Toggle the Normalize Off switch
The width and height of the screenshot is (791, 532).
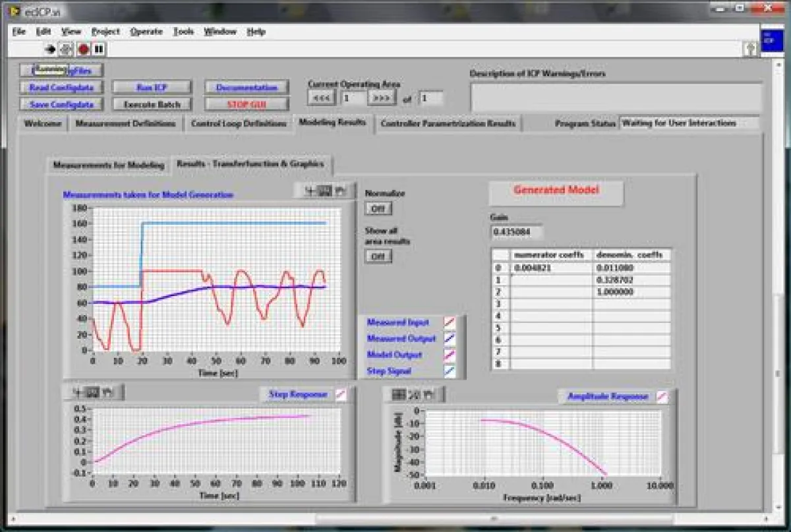(x=378, y=208)
